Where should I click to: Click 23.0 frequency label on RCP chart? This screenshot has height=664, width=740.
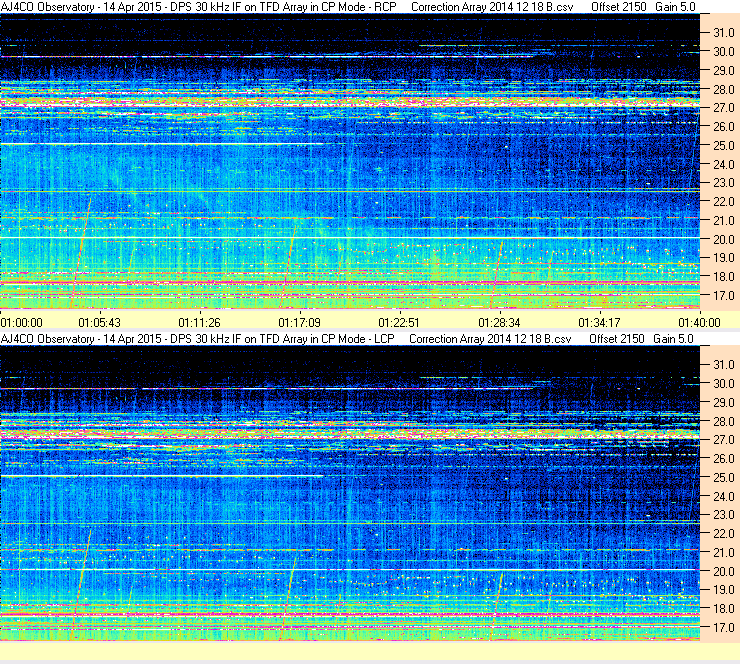pyautogui.click(x=723, y=183)
